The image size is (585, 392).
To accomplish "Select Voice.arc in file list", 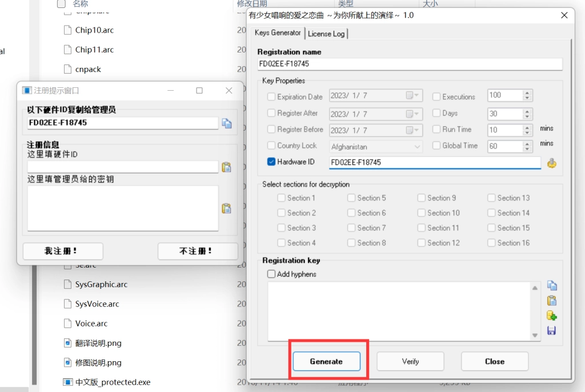I will click(91, 324).
